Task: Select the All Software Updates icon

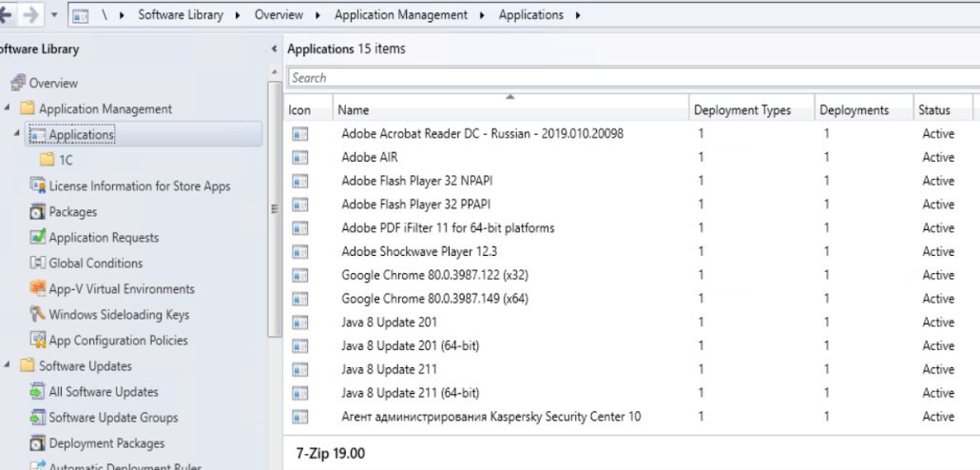Action: [37, 392]
